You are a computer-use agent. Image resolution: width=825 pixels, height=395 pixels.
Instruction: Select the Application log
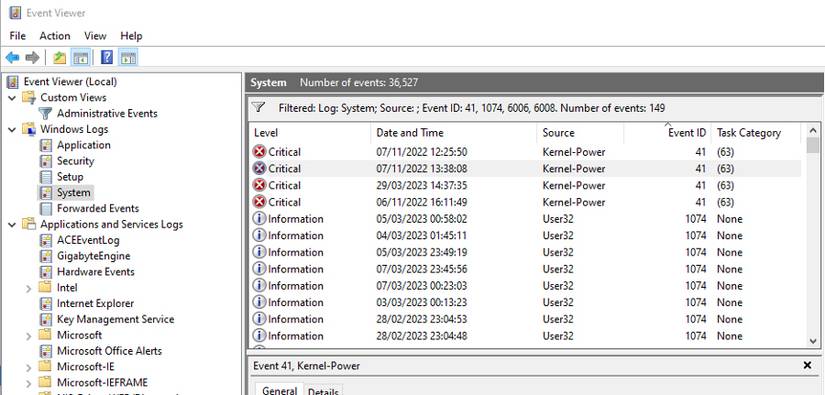tap(84, 145)
